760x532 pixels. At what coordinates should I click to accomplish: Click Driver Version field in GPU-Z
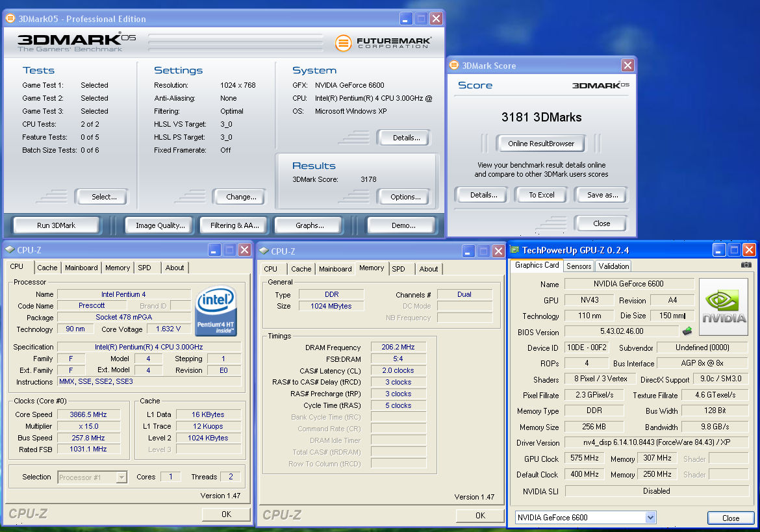657,442
